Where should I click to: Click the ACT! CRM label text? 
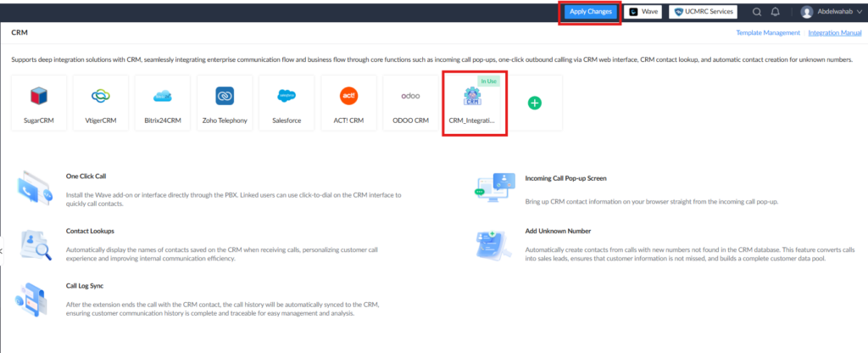coord(348,120)
